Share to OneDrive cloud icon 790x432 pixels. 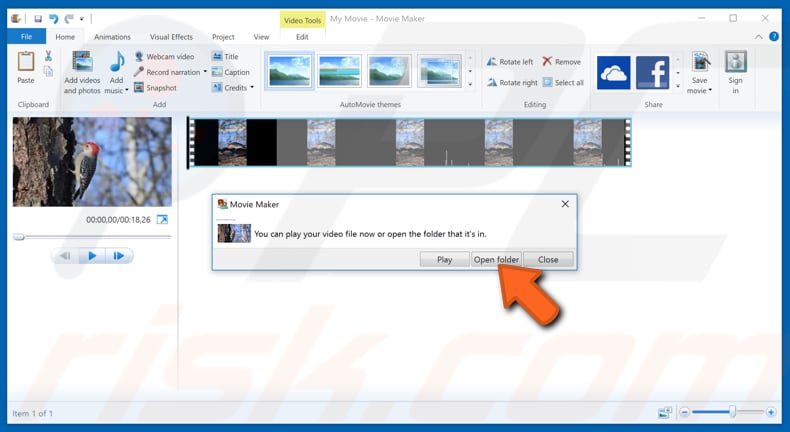613,73
